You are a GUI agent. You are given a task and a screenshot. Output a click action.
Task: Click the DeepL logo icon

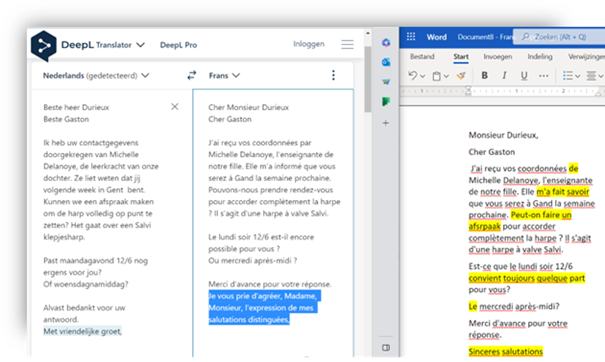pos(44,46)
